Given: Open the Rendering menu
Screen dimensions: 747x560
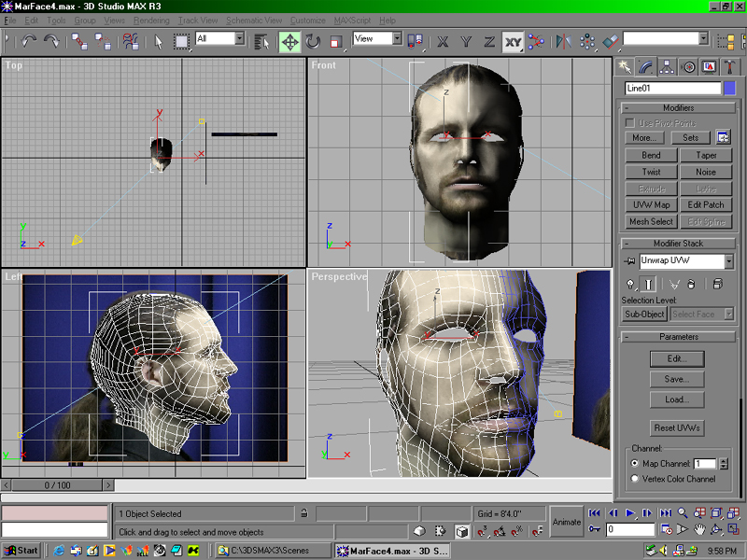Looking at the screenshot, I should 151,21.
